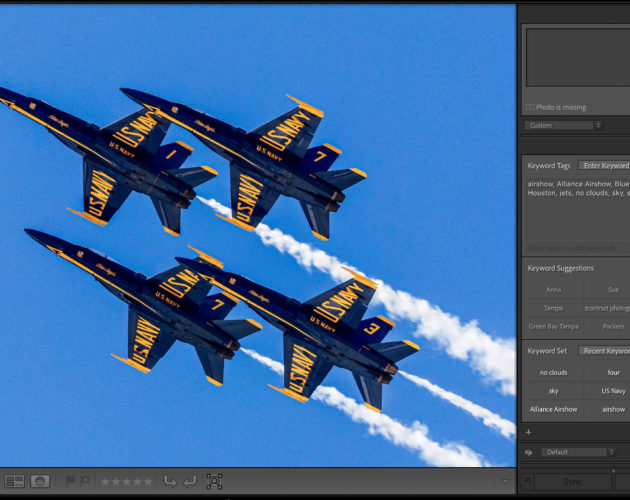Click the plus icon below Keyword Set
This screenshot has height=500, width=630.
pos(528,432)
